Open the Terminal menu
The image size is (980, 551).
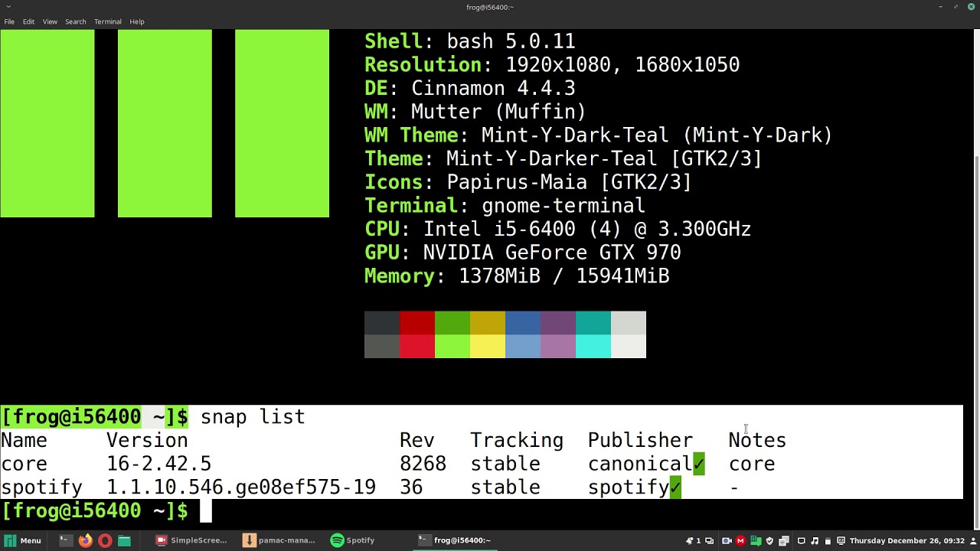pyautogui.click(x=108, y=21)
